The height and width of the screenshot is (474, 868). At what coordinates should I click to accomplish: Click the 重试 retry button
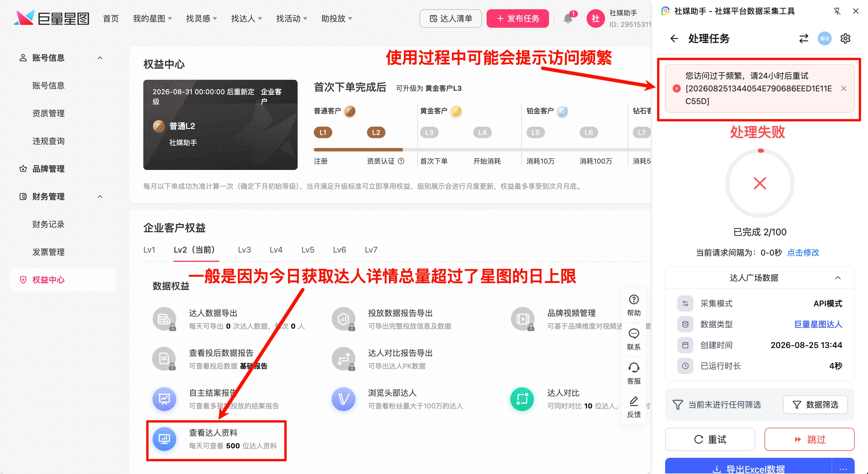point(710,439)
